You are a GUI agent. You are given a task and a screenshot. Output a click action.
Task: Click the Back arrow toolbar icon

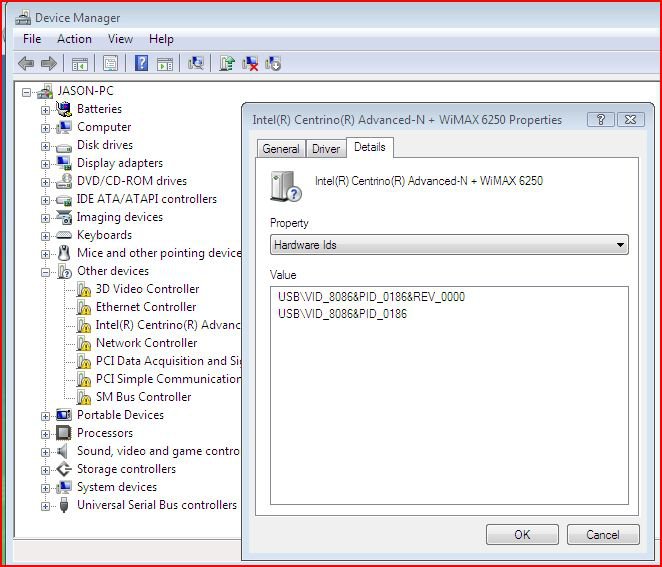(26, 64)
